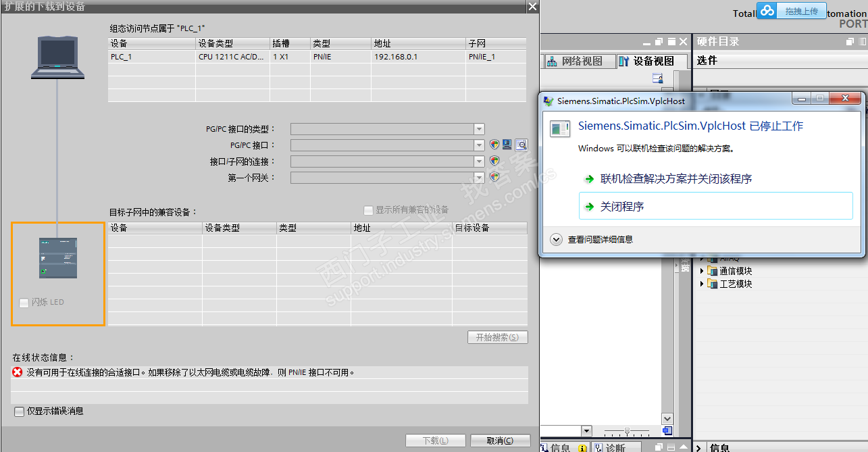The width and height of the screenshot is (868, 452).
Task: Select the PLC_1 row in the access nodes table
Action: [x=317, y=57]
